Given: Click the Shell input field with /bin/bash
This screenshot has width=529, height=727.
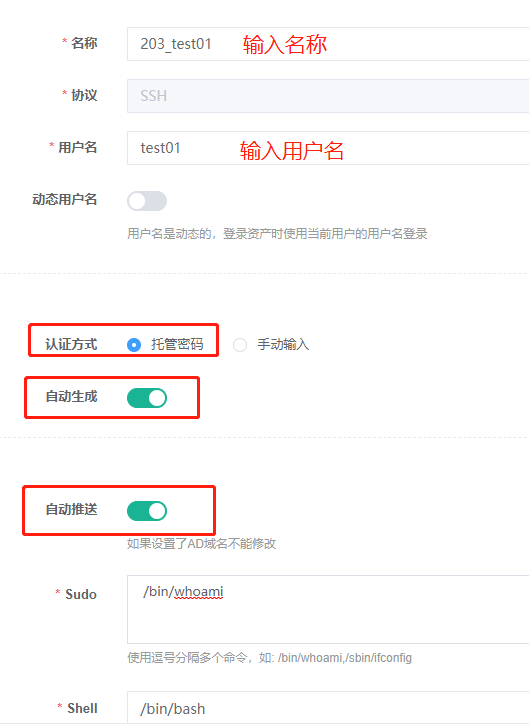Looking at the screenshot, I should click(x=328, y=708).
